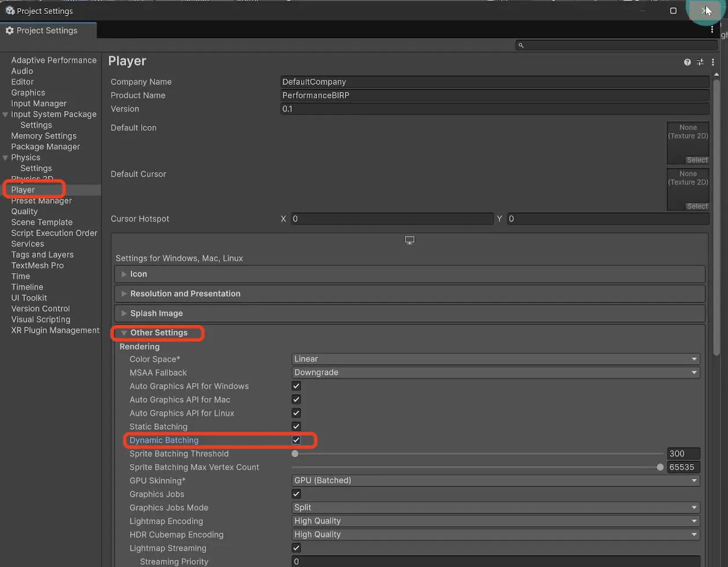
Task: Expand the Resolution and Presentation section
Action: click(185, 293)
